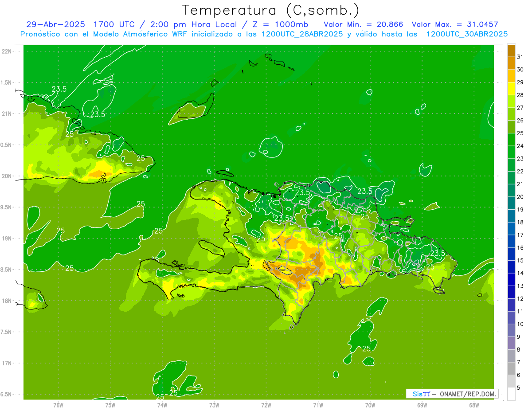Click the "Valor Min. = 20.866" value
Viewport: 532px width, 411px height.
click(x=364, y=24)
